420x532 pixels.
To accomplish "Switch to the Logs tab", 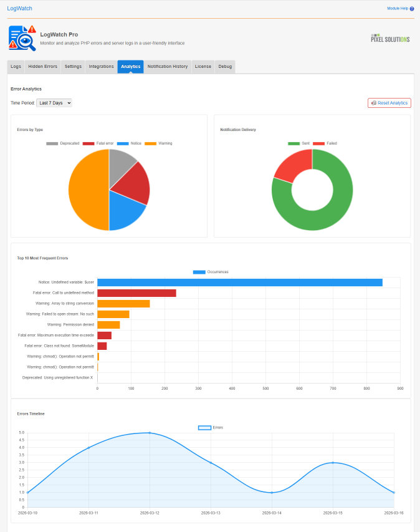I will coord(16,67).
